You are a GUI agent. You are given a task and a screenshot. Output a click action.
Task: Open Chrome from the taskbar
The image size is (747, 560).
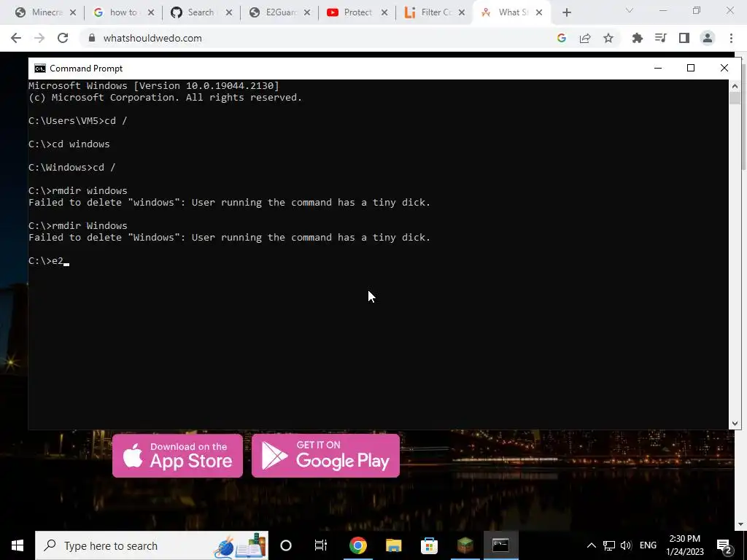click(357, 545)
